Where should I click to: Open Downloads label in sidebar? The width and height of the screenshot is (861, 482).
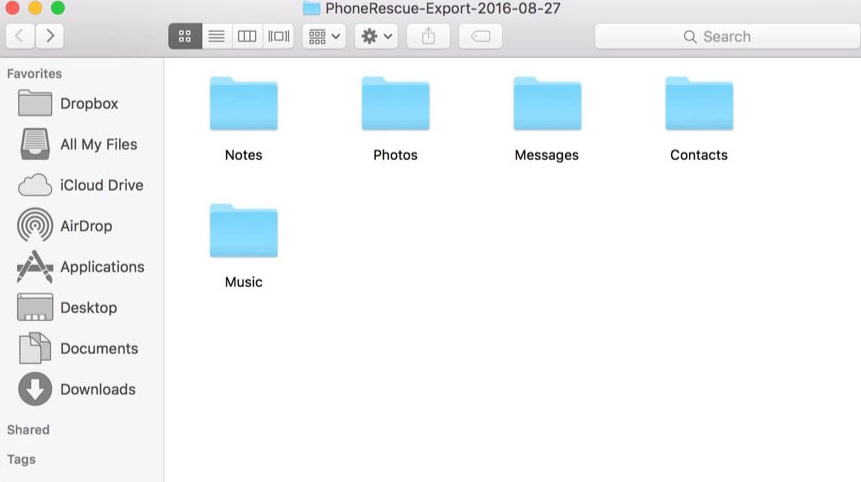click(x=98, y=389)
